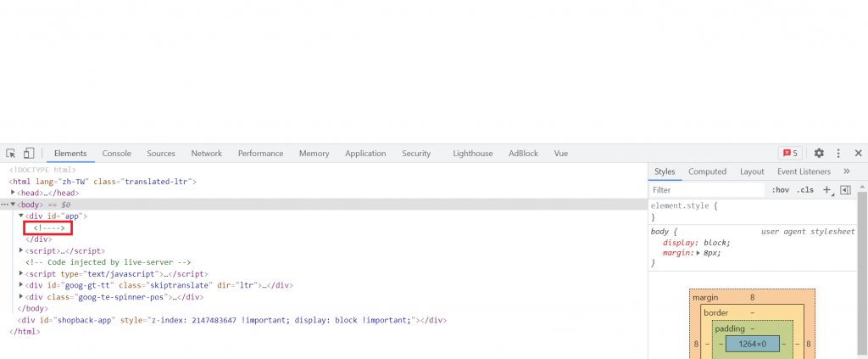Collapse the div id app node
This screenshot has width=868, height=359.
tap(21, 216)
